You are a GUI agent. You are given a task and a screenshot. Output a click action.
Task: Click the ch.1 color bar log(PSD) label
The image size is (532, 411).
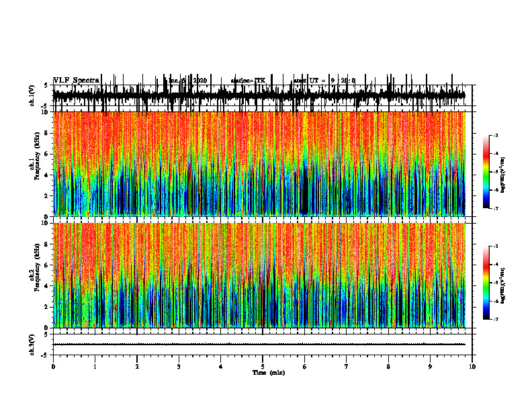pyautogui.click(x=503, y=175)
